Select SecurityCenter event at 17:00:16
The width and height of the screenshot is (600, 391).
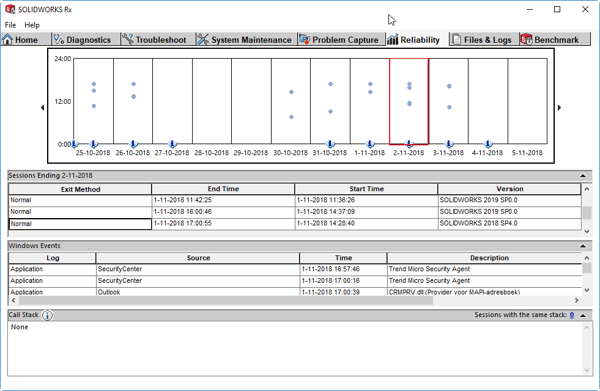pos(295,281)
